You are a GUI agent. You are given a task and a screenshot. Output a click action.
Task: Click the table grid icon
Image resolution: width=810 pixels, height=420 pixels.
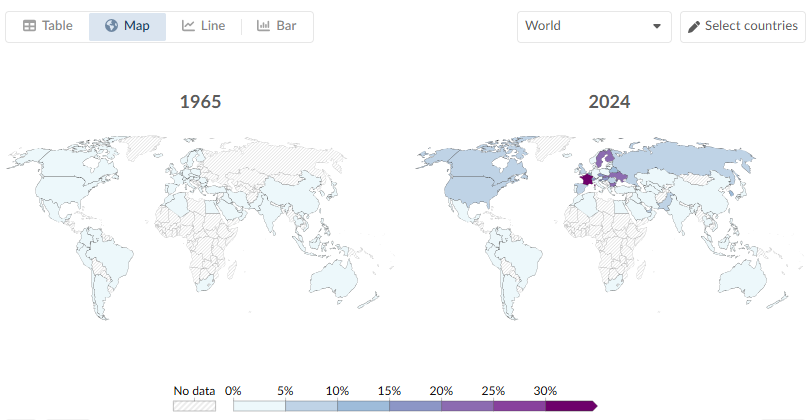30,26
